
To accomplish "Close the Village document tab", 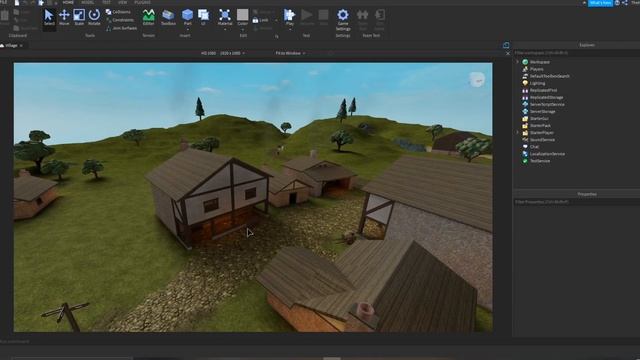I will (x=21, y=46).
